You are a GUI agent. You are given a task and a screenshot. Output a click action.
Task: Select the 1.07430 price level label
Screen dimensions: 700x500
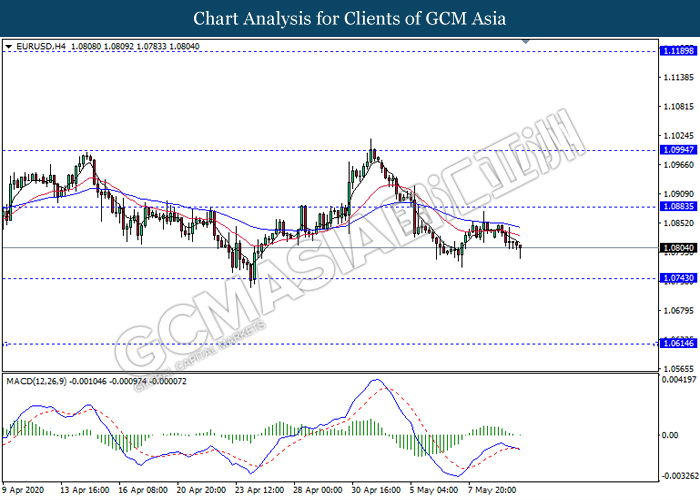[678, 278]
